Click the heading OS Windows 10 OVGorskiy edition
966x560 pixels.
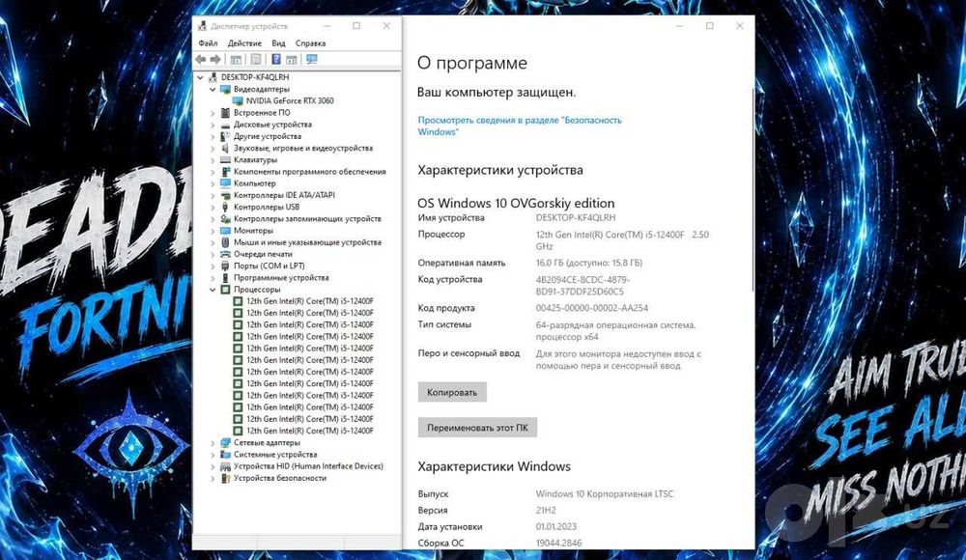coord(516,203)
